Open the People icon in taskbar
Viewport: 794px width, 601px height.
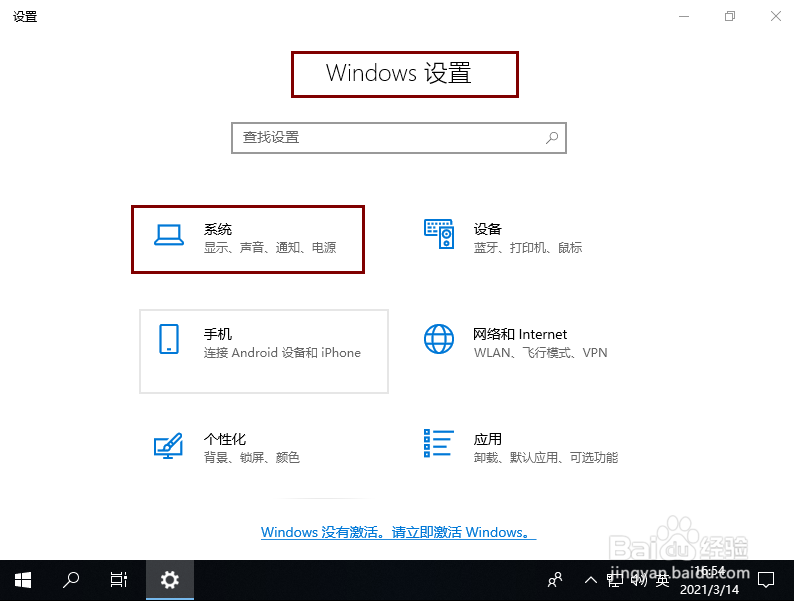[555, 580]
